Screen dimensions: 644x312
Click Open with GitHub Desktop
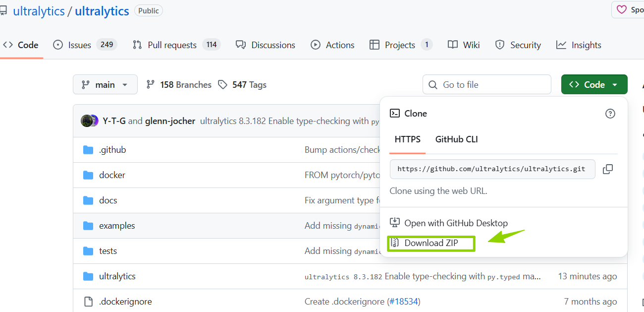tap(449, 223)
